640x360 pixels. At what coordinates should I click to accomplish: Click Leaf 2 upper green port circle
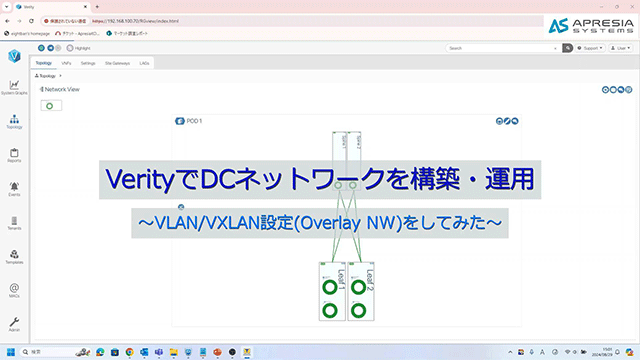click(x=358, y=287)
